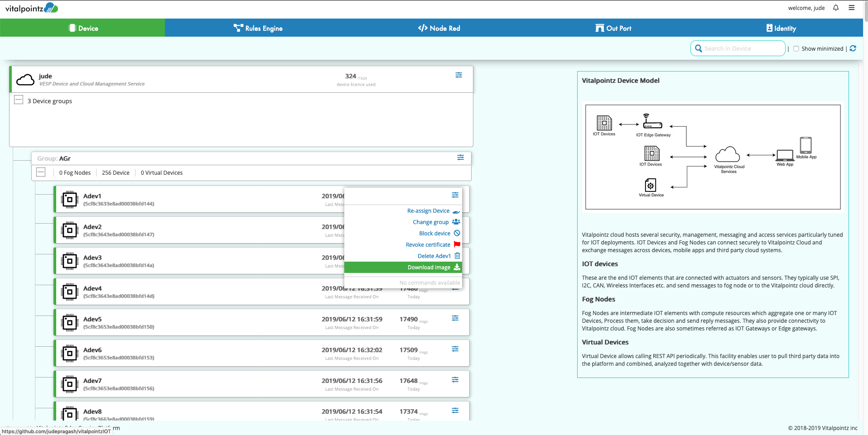Click the Adev8 device chip icon
Image resolution: width=868 pixels, height=435 pixels.
(x=69, y=414)
